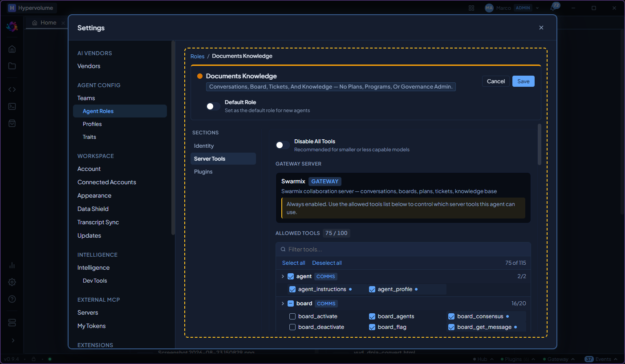Click the Filter tools input field
Viewport: 625px width, 364px height.
403,249
